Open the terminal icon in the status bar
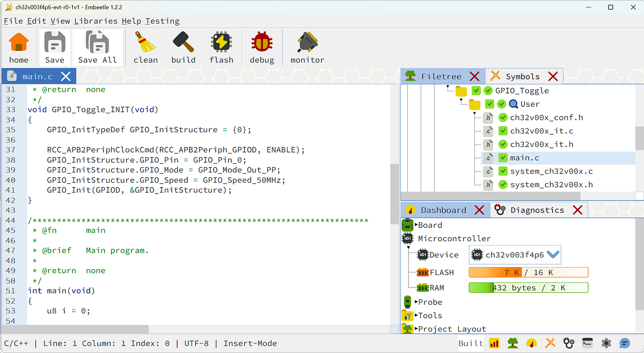Viewport: 644px width, 353px height. coord(587,343)
